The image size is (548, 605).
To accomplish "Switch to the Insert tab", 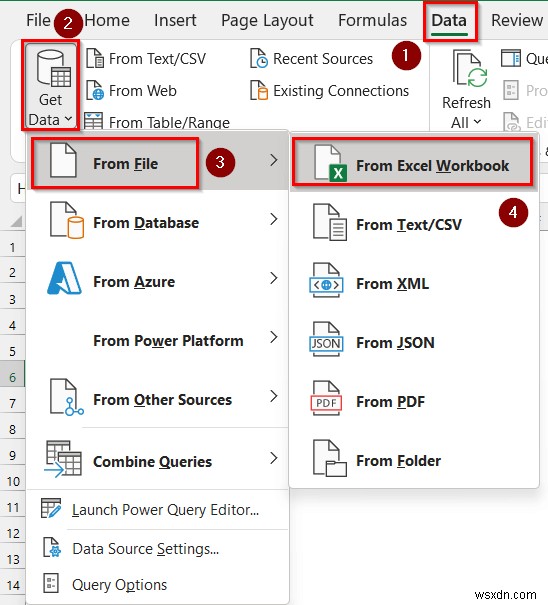I will (175, 20).
